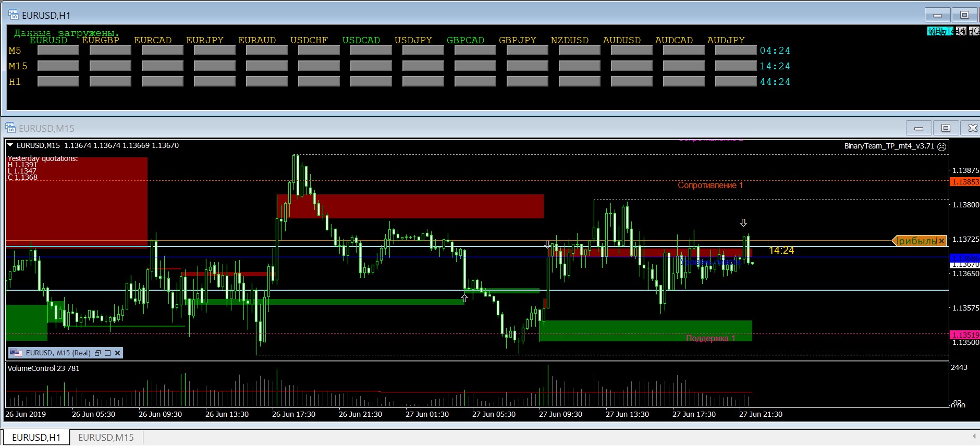Click the up arrow signal near 27 Jun 05:30

(464, 299)
